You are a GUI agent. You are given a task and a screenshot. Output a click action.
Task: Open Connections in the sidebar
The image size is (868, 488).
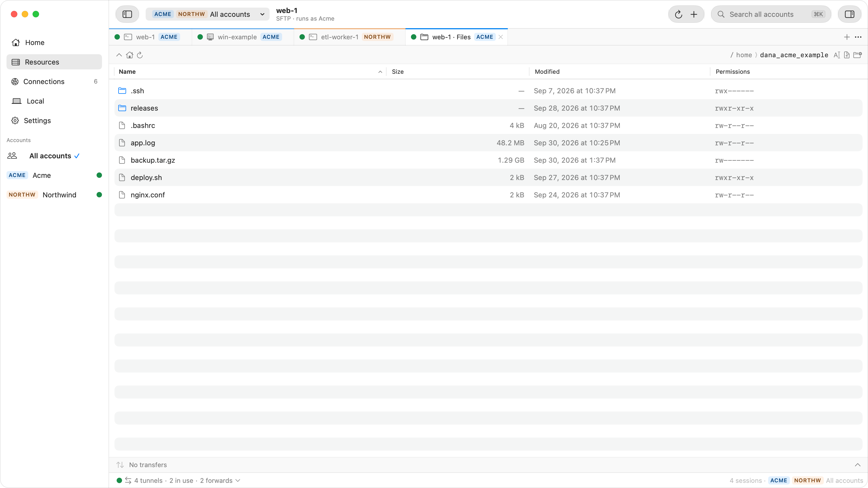(x=54, y=82)
